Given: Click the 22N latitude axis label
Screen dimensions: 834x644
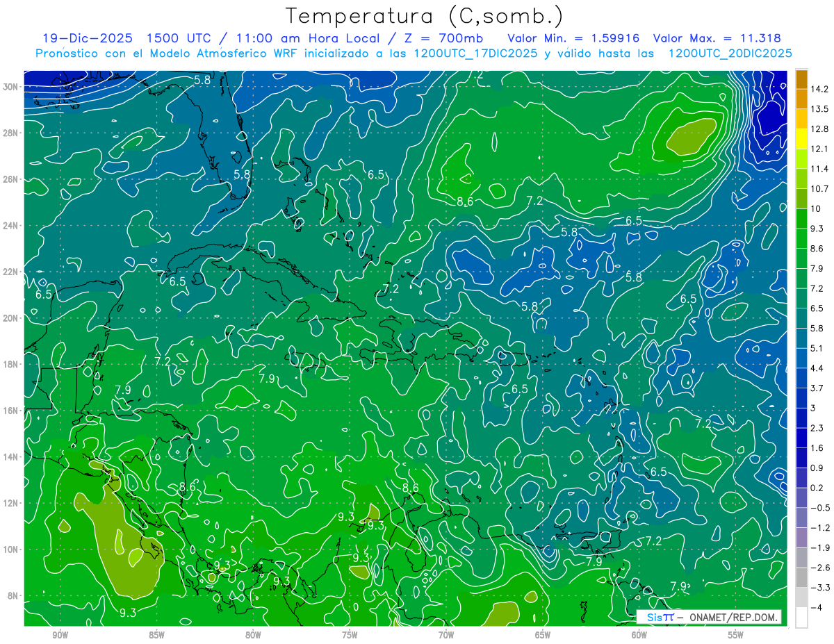Looking at the screenshot, I should [x=11, y=272].
